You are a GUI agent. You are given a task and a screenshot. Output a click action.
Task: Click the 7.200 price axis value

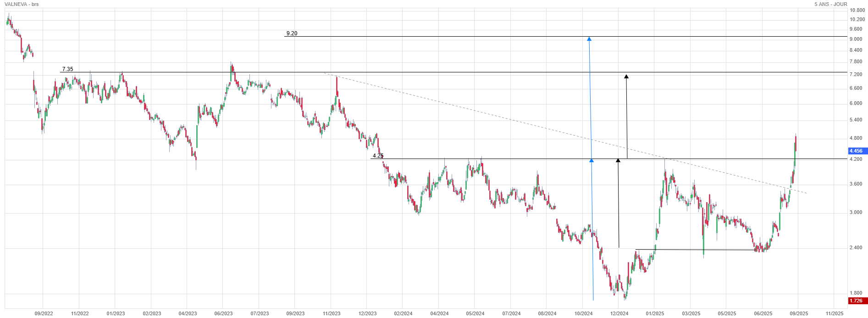pos(856,74)
